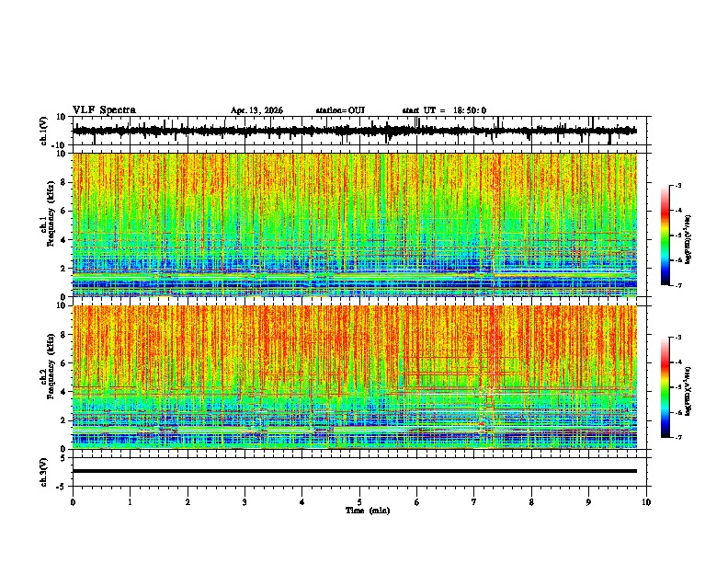Click the "Time (min)" axis label
Image resolution: width=728 pixels, height=563 pixels.
pyautogui.click(x=368, y=511)
